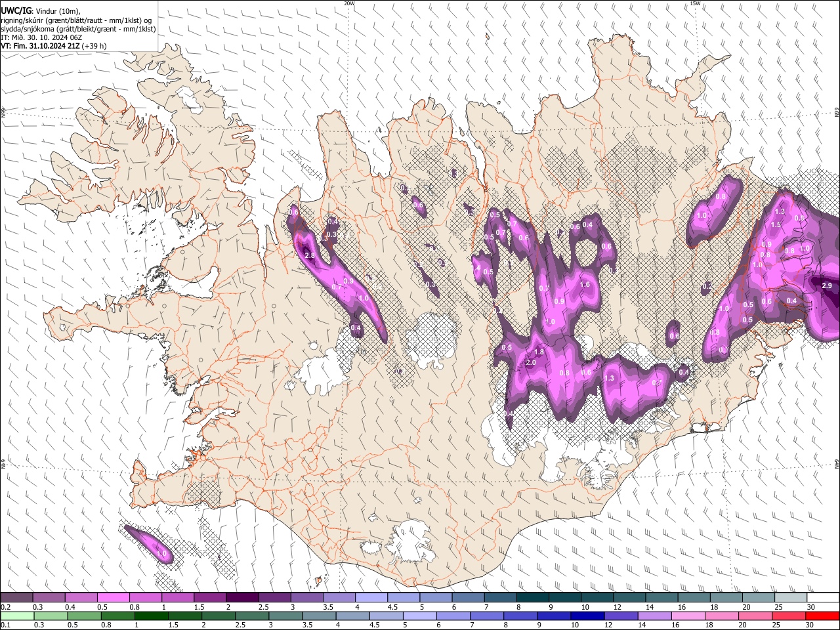The width and height of the screenshot is (840, 630).
Task: Click lower legend light pink swatch between 16 and 18
Action: coord(688,616)
